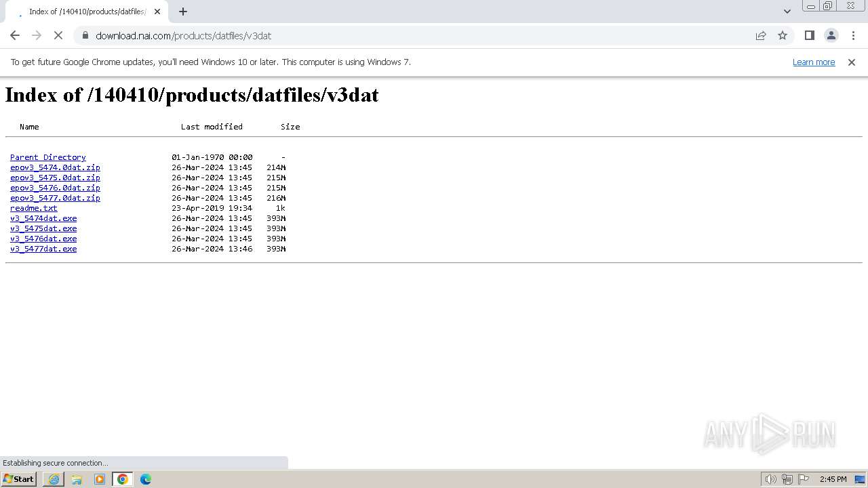This screenshot has height=488, width=868.
Task: Open Windows Media Player from taskbar
Action: point(100,479)
